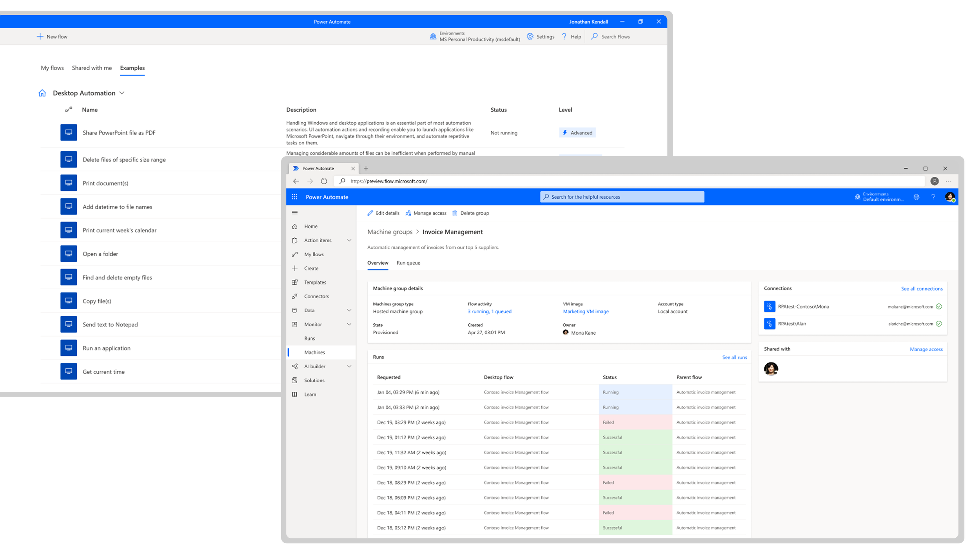Click the browser forward arrow
The width and height of the screenshot is (980, 553).
click(310, 181)
